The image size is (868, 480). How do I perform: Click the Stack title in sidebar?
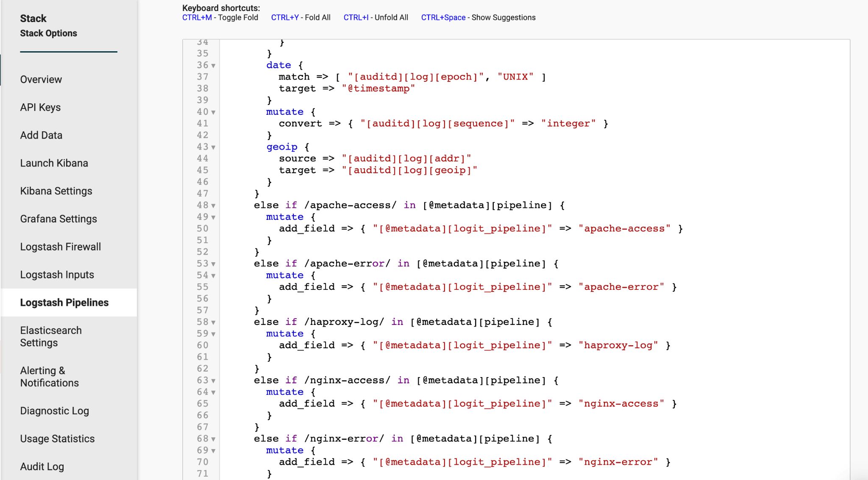pos(33,19)
